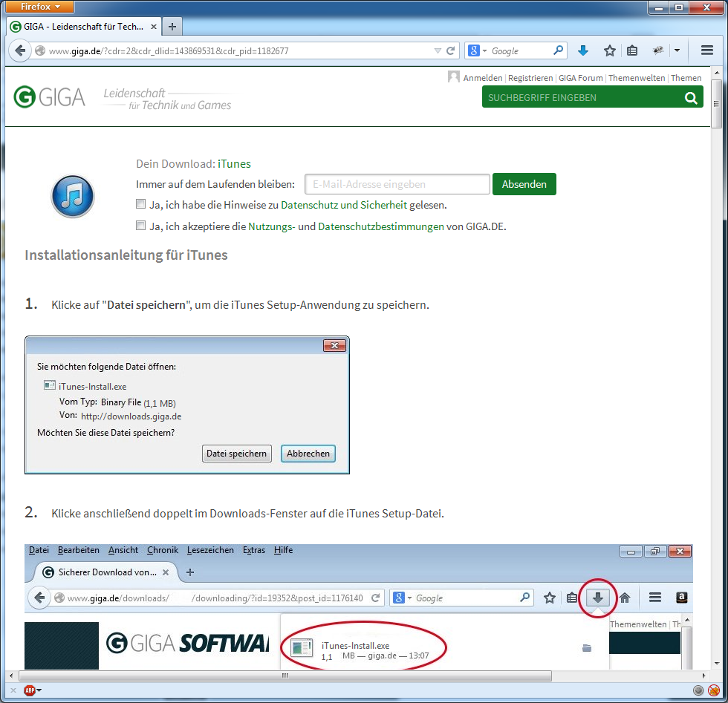Click the Registrieren link

(530, 78)
